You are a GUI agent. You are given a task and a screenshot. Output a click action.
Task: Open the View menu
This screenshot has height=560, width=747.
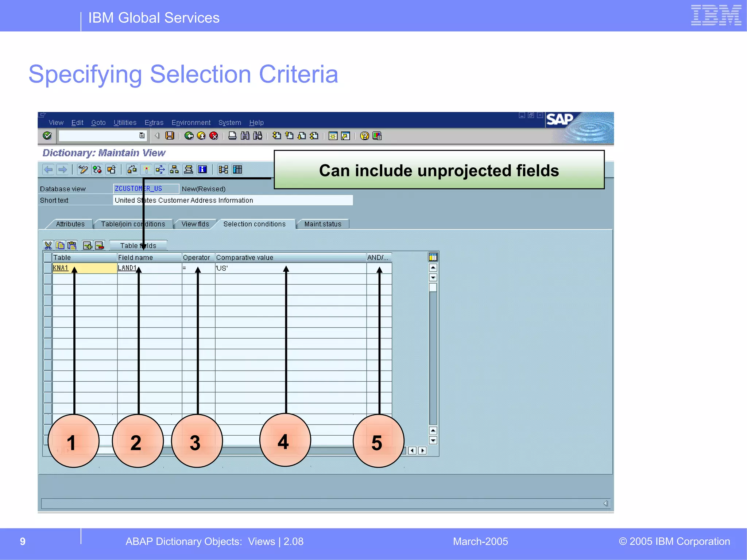click(x=56, y=123)
